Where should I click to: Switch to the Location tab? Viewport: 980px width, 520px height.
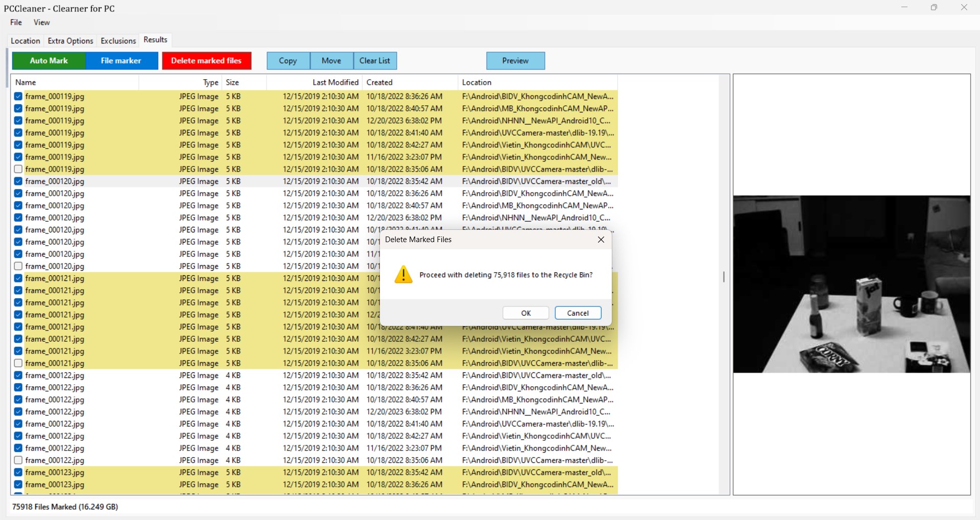tap(26, 41)
